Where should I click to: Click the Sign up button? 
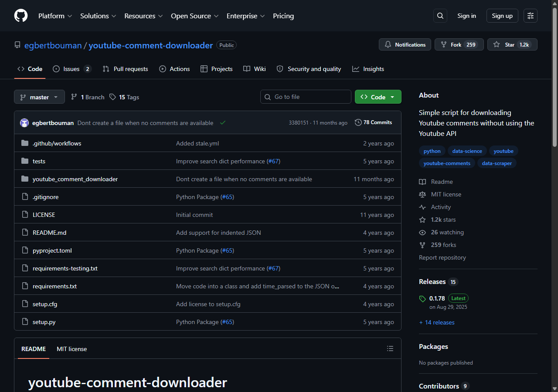tap(502, 16)
